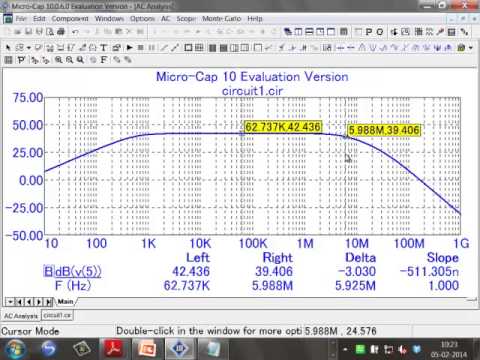480x360 pixels.
Task: Open the AC menu
Action: [166, 19]
